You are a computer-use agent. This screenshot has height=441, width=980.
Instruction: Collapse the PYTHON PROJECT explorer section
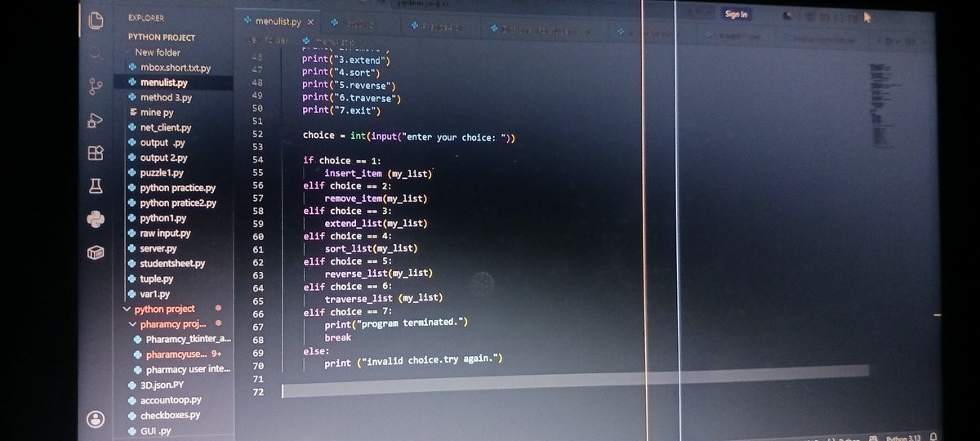tap(162, 37)
